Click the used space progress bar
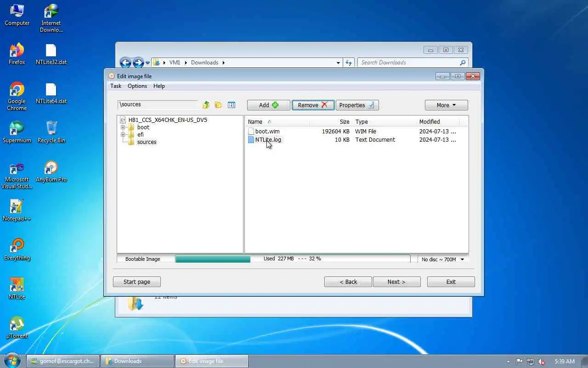588x368 pixels. click(x=293, y=259)
